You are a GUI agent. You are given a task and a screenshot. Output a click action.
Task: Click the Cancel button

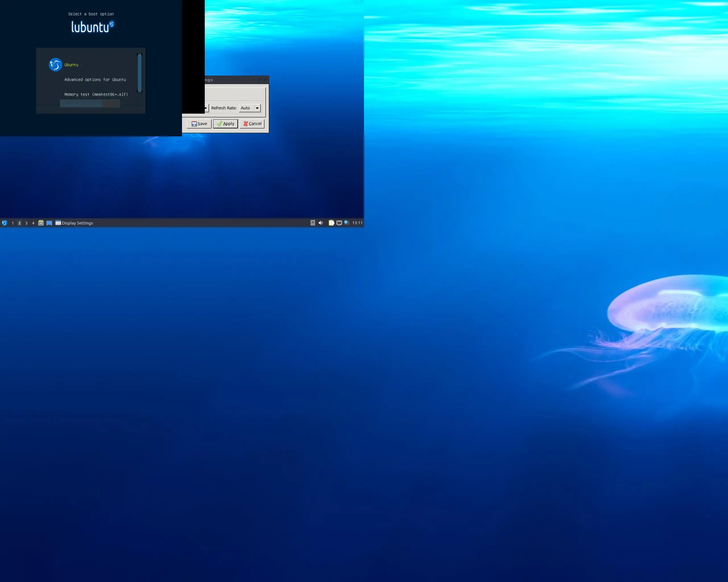click(x=252, y=124)
